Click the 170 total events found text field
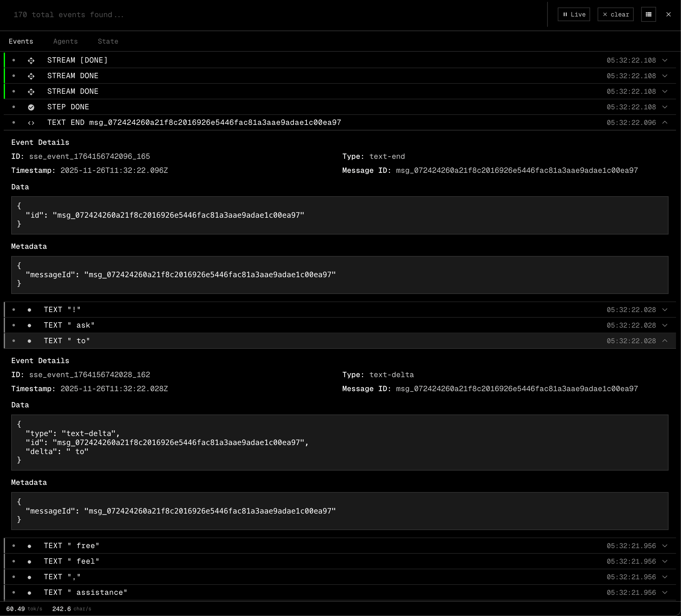The height and width of the screenshot is (616, 681). 68,15
